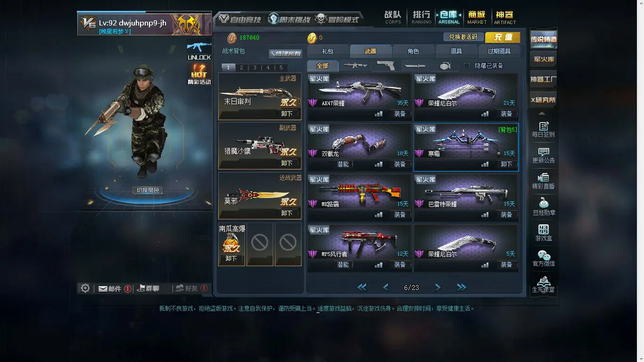Open the daily sign-in (每日签到) icon
The width and height of the screenshot is (644, 362).
tap(543, 130)
